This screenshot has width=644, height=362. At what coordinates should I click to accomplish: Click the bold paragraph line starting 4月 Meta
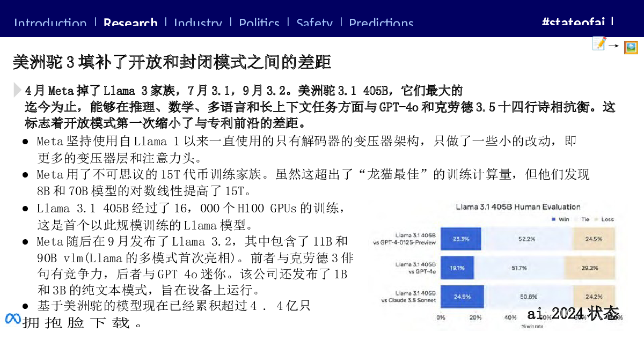click(x=244, y=90)
